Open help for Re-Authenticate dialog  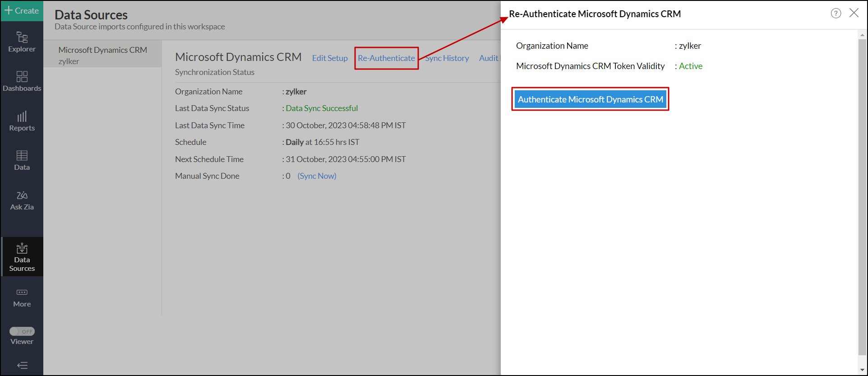(836, 14)
